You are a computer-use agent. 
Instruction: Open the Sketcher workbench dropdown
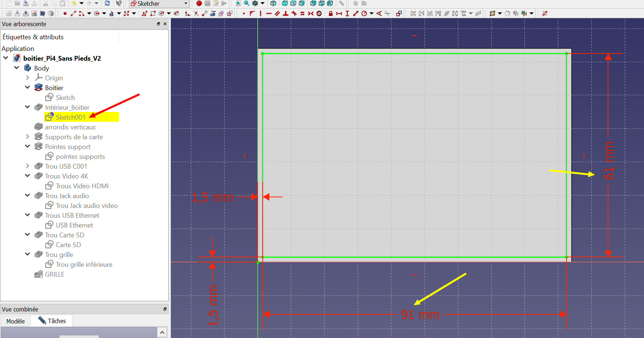(159, 4)
